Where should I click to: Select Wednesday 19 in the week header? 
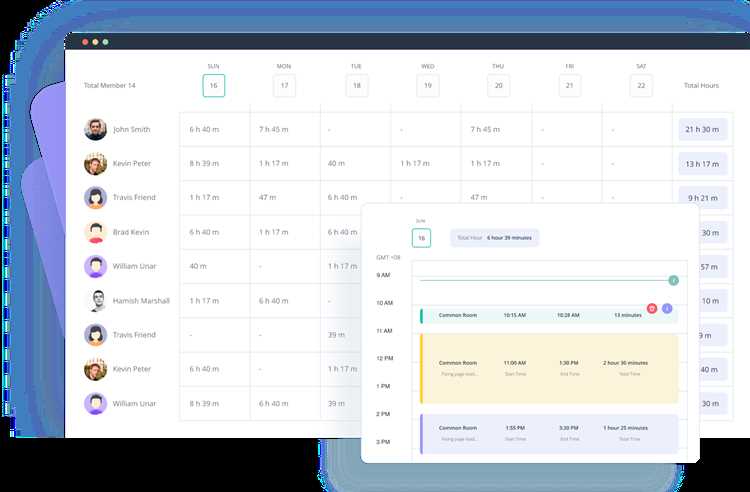coord(428,86)
